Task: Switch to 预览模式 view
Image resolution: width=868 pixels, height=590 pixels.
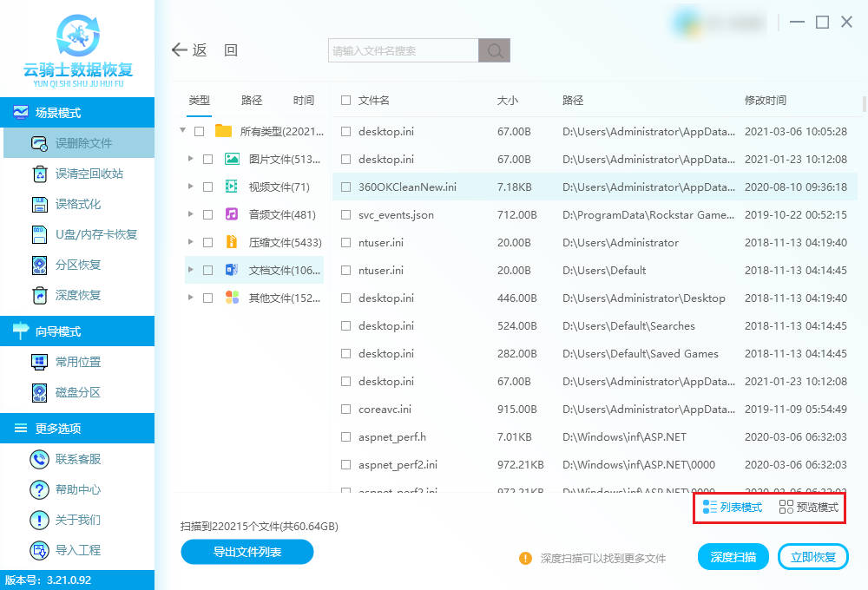Action: click(809, 507)
